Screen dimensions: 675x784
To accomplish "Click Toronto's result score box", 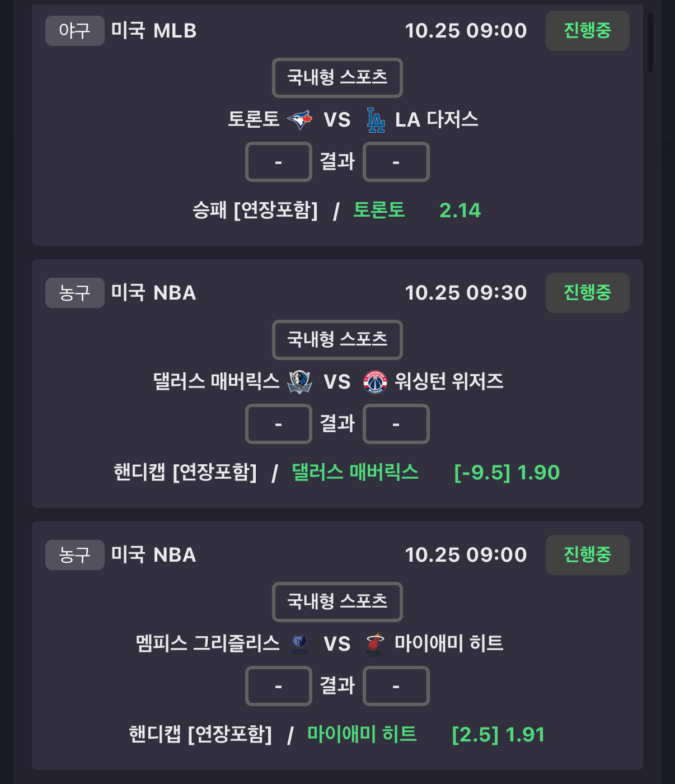I will [x=278, y=162].
